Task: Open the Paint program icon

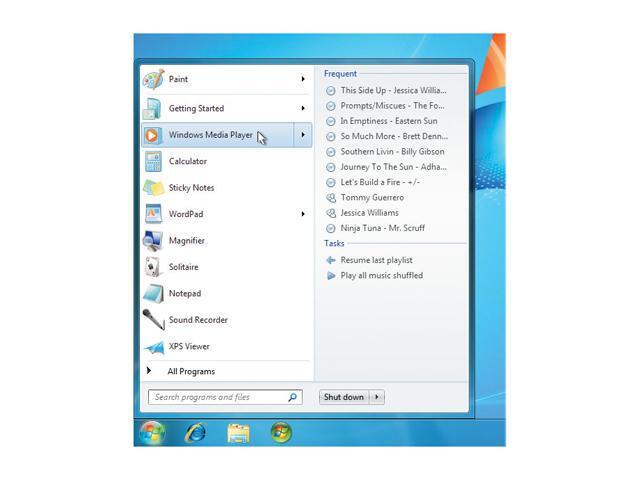Action: pos(153,80)
